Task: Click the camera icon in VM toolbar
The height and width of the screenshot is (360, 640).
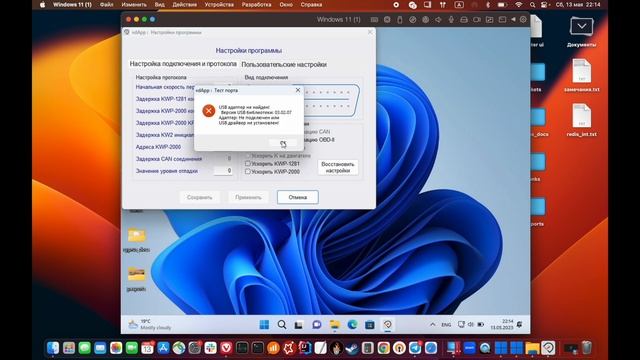Action: click(x=477, y=20)
